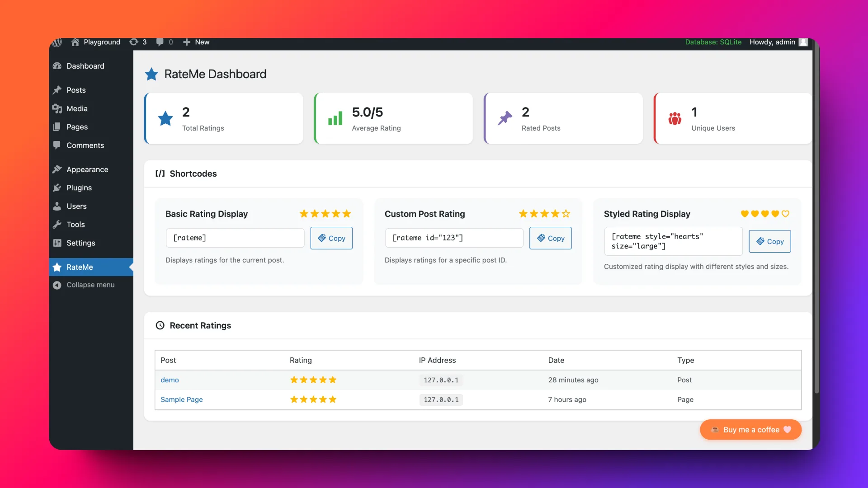Select the RateMe menu item
This screenshot has height=488, width=868.
pos(92,267)
